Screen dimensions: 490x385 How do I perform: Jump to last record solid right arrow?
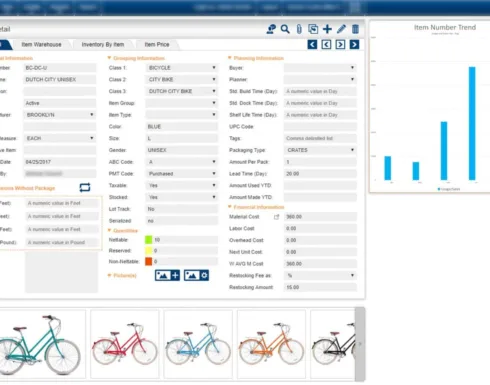(354, 44)
